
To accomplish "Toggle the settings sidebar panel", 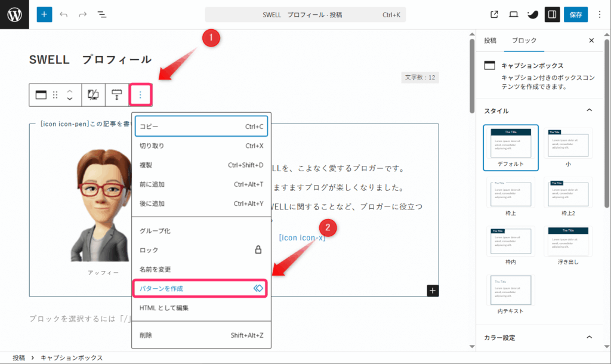I will 552,14.
